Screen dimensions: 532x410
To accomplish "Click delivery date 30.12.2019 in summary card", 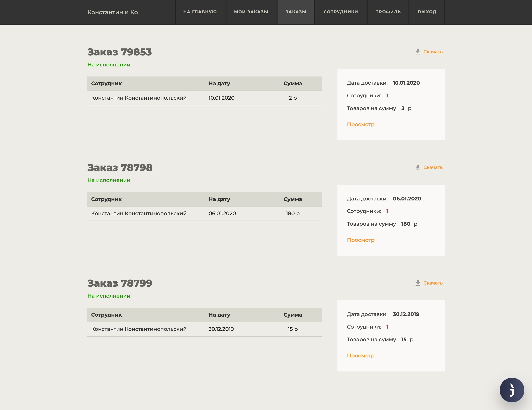I will coord(406,314).
